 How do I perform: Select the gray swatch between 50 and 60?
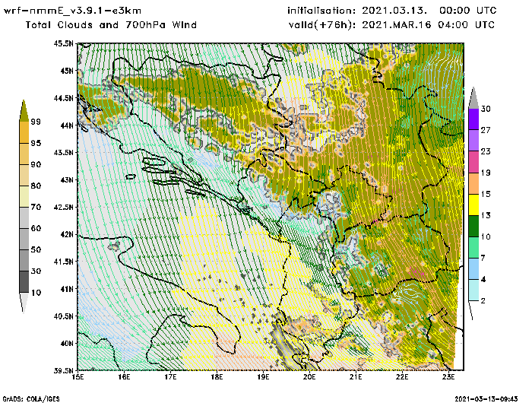pyautogui.click(x=24, y=239)
